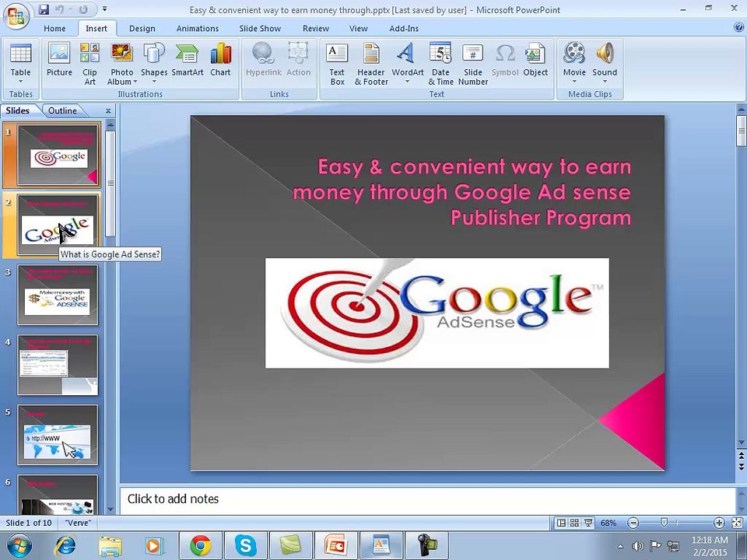
Task: Click the taskbar clock showing 12:18 AM
Action: [x=710, y=546]
